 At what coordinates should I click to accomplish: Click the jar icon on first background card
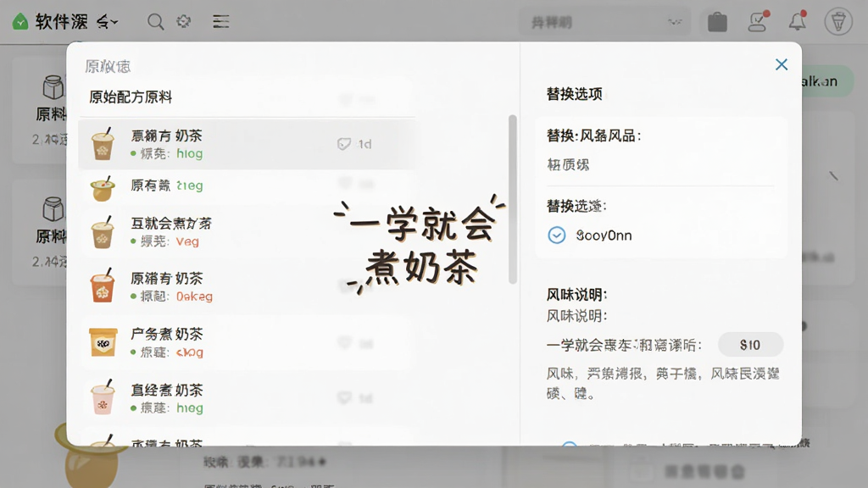pos(53,87)
